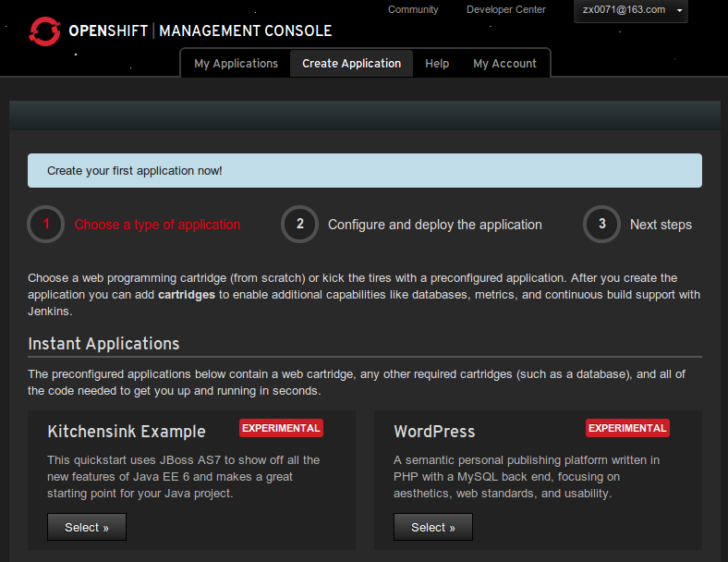Click the step 2 circle icon
Image resolution: width=728 pixels, height=562 pixels.
(300, 224)
